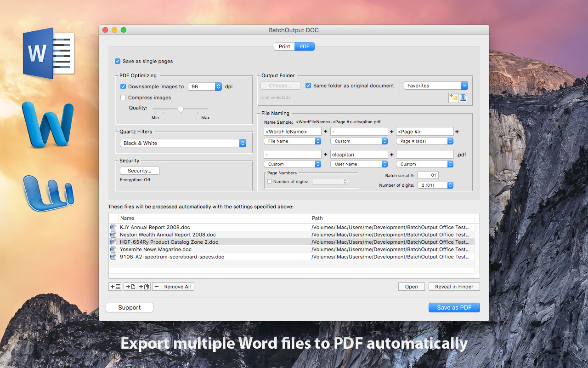Switch to the Print tab
This screenshot has width=588, height=368.
coord(284,46)
